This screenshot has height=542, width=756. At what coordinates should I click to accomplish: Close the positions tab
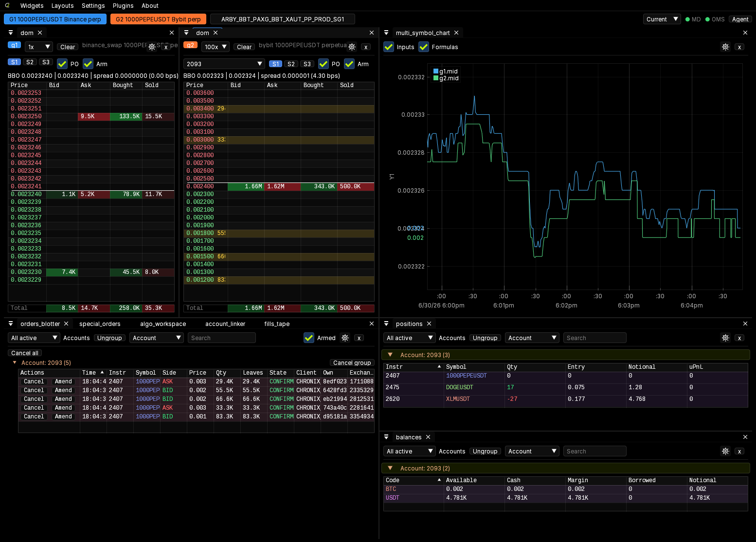pos(429,324)
